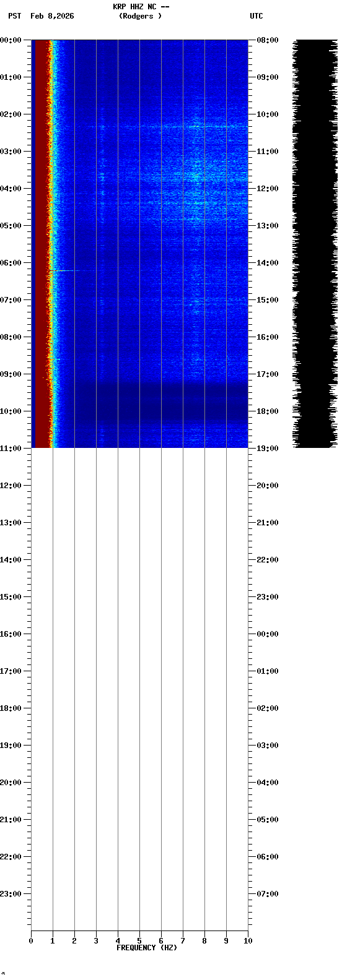Click the '7' frequency axis tick label
This screenshot has height=980, width=342.
point(183,941)
